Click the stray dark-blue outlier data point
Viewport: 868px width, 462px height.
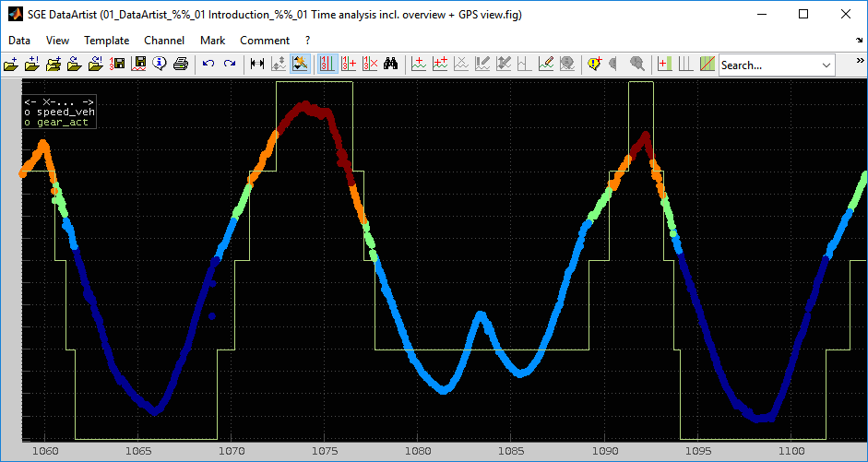coord(212,316)
